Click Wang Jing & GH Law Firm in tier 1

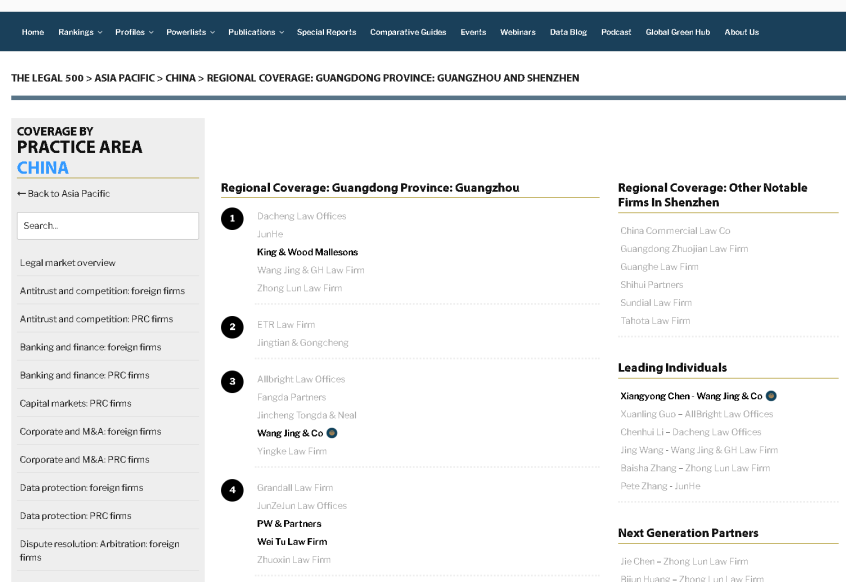pyautogui.click(x=310, y=270)
